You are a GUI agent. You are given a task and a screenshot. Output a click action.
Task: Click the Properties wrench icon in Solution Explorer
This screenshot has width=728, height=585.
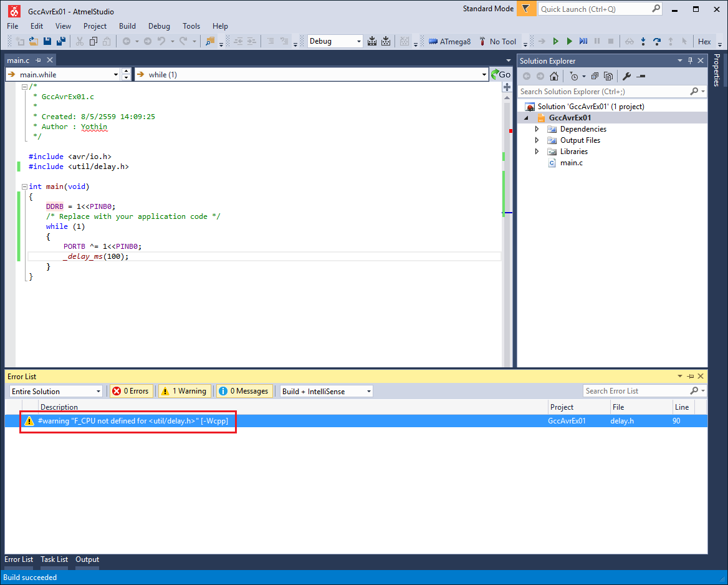coord(626,76)
